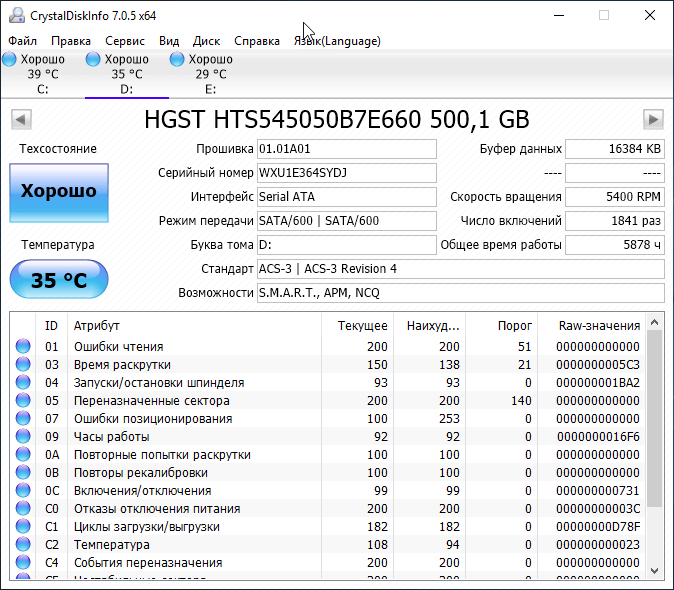The height and width of the screenshot is (590, 674).
Task: Click status circle for attribute C0
Action: click(23, 509)
